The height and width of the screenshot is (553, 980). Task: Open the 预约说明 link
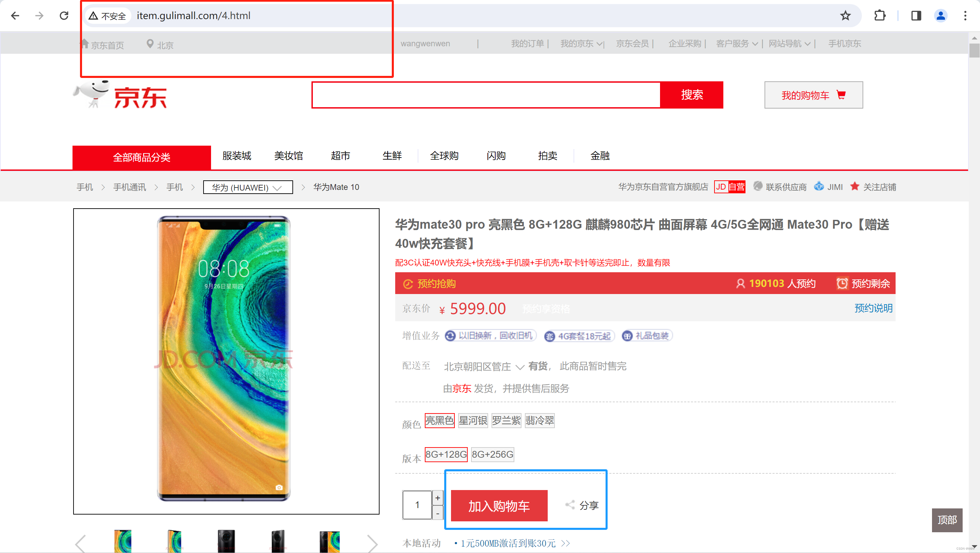[873, 308]
